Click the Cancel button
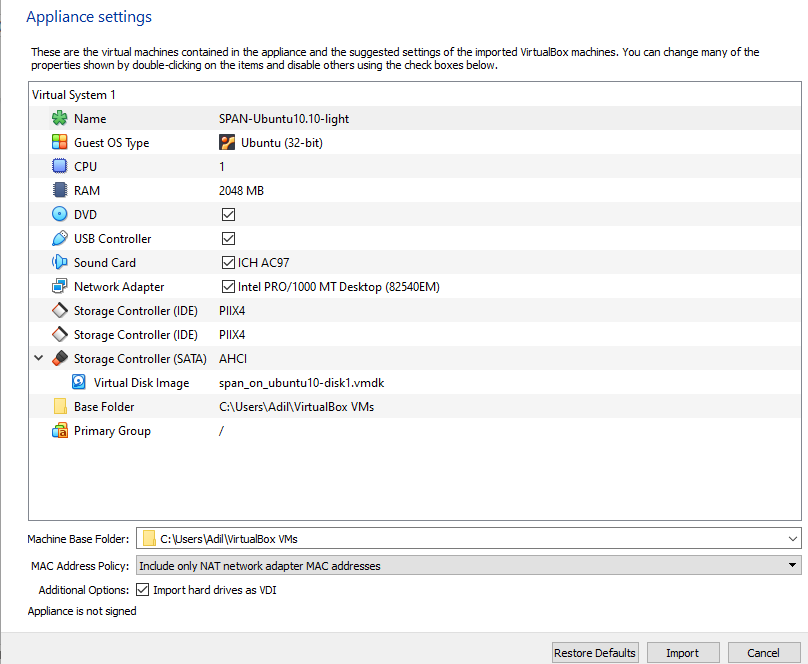The image size is (808, 664). (x=763, y=653)
